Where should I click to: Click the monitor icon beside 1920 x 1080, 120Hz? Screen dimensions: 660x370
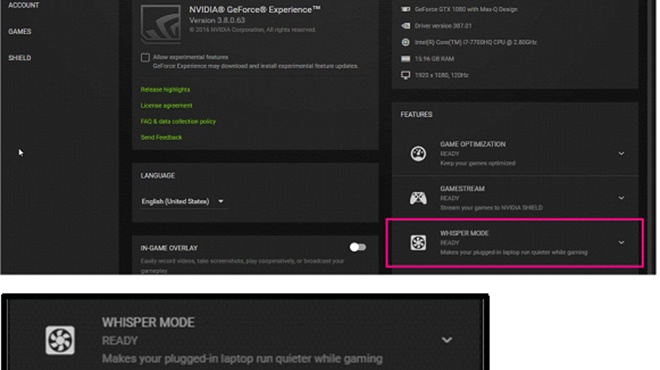coord(405,75)
